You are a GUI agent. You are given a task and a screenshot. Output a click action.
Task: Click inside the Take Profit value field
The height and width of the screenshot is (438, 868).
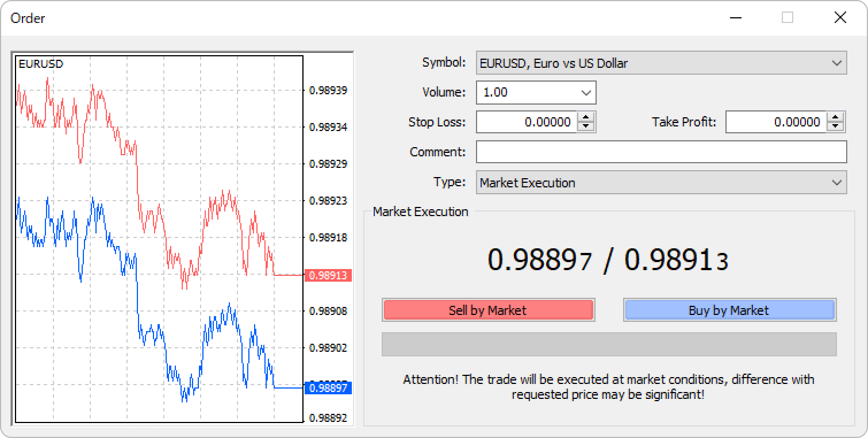(x=776, y=122)
